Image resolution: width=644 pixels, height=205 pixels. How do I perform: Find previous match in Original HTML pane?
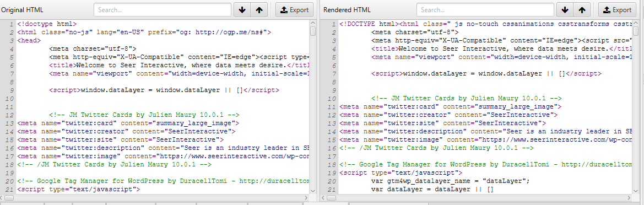coord(259,10)
